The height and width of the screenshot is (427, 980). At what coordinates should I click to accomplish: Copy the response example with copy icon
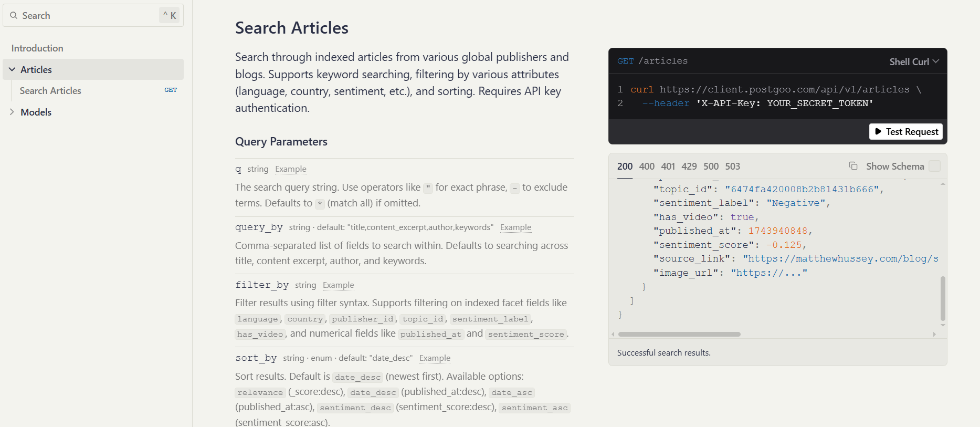pyautogui.click(x=853, y=166)
